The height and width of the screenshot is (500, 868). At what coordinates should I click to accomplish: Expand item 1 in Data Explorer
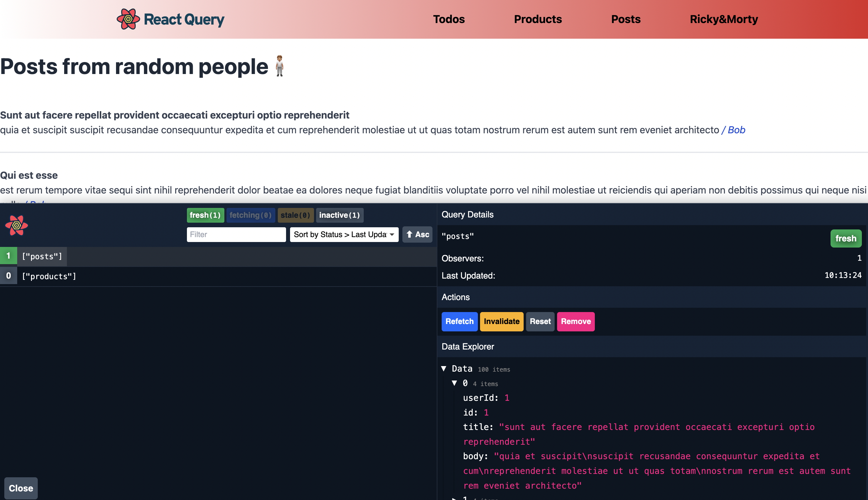coord(455,498)
